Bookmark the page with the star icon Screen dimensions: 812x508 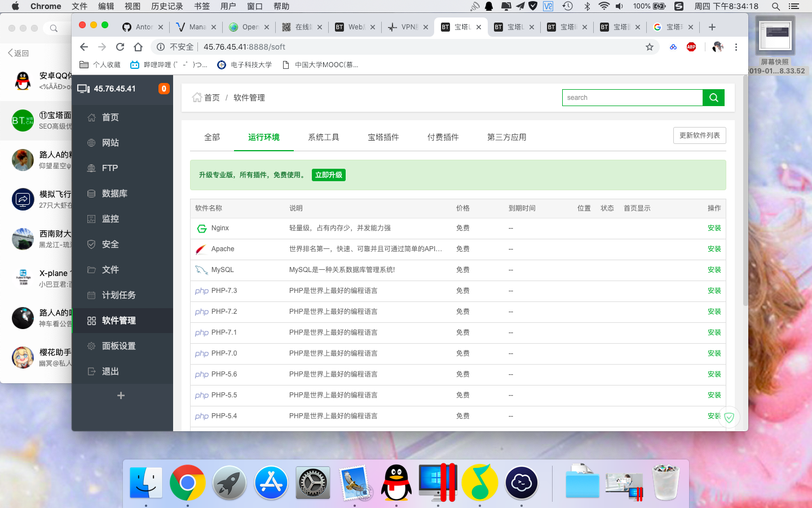[650, 47]
